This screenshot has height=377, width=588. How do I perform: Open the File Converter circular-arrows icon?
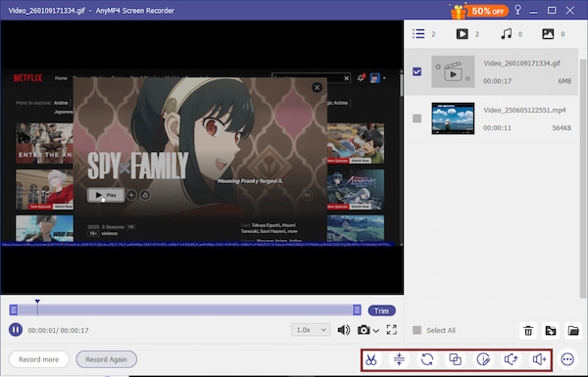click(x=427, y=359)
